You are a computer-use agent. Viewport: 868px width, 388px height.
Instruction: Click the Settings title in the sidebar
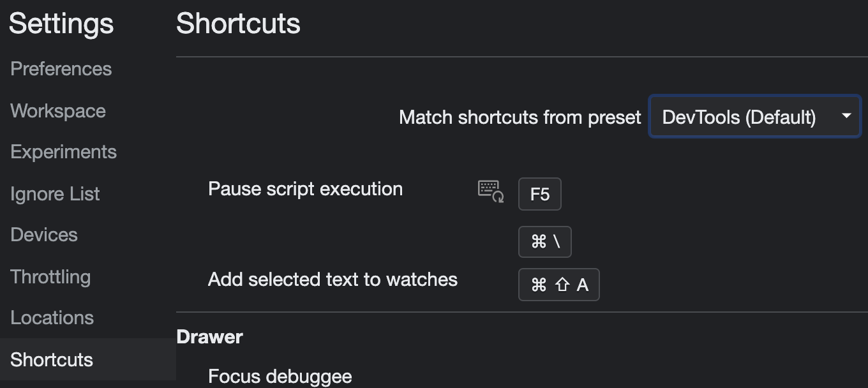(x=61, y=24)
